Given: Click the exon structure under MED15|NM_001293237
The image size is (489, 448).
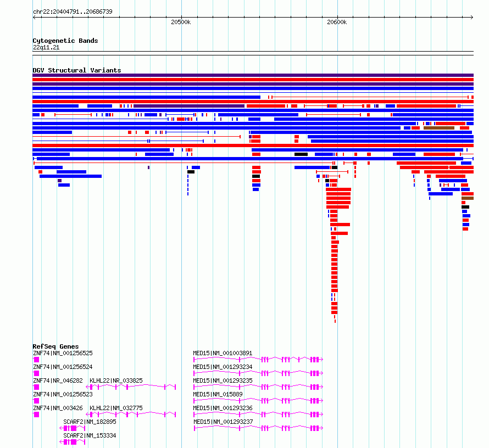Looking at the screenshot, I should (x=258, y=428).
